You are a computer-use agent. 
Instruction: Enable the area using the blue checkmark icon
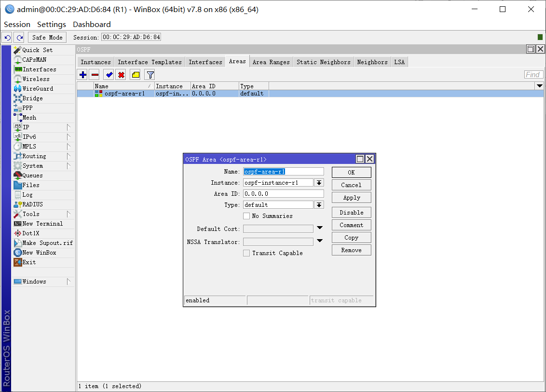pyautogui.click(x=109, y=75)
